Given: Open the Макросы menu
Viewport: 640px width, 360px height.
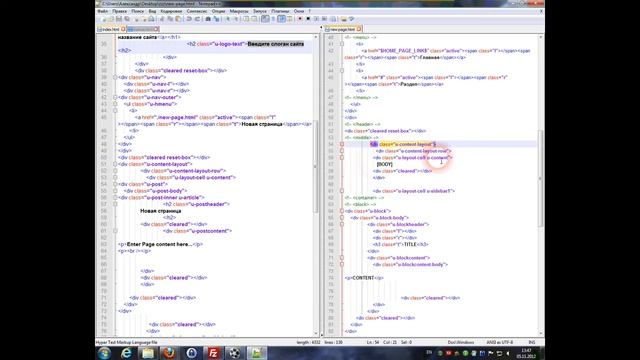Looking at the screenshot, I should point(239,11).
